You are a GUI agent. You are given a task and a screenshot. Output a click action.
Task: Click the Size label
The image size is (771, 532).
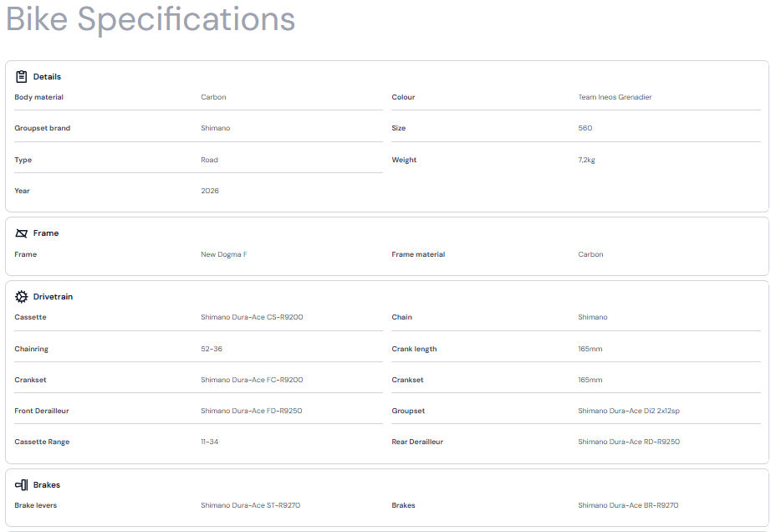pyautogui.click(x=399, y=128)
